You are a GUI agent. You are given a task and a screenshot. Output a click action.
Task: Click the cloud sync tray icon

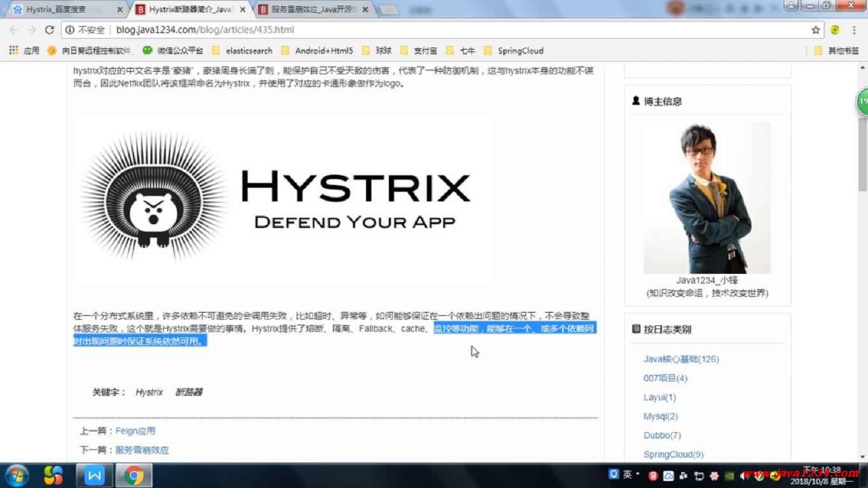[x=668, y=476]
